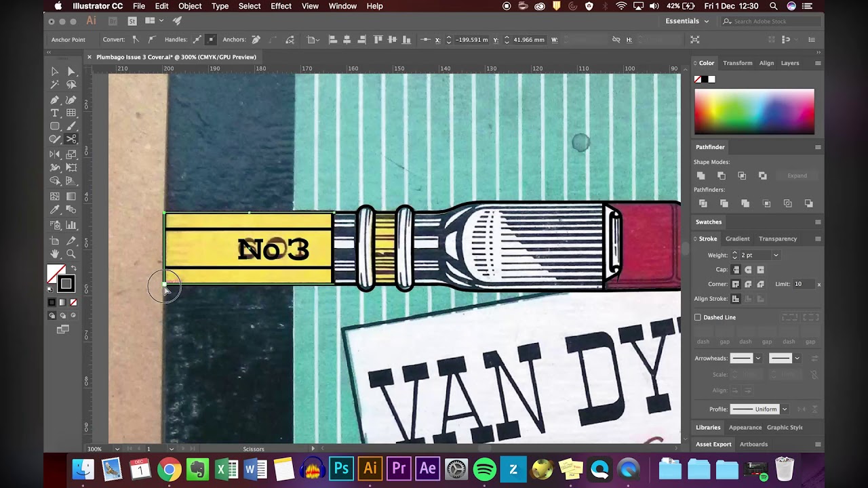Select the Pen tool
This screenshot has height=488, width=868.
[55, 100]
